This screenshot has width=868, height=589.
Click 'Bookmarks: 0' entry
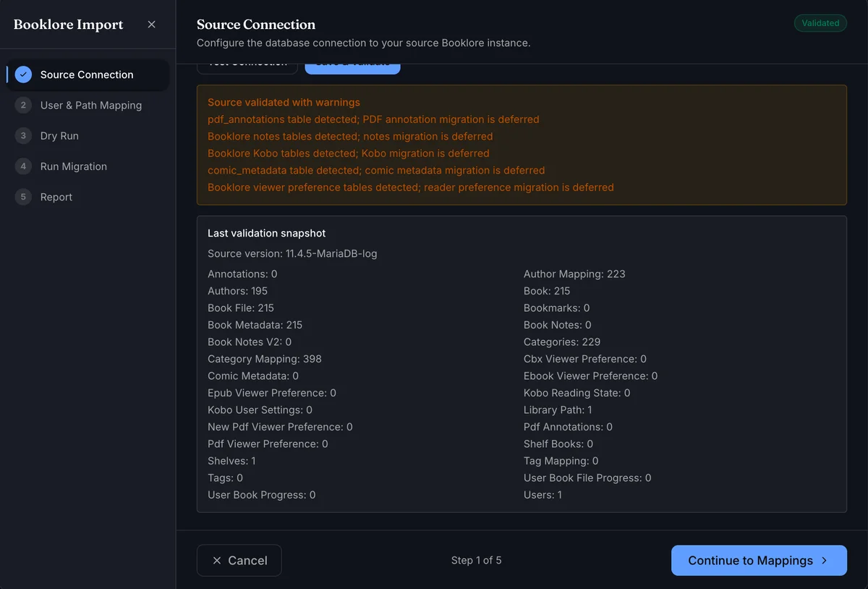coord(556,308)
